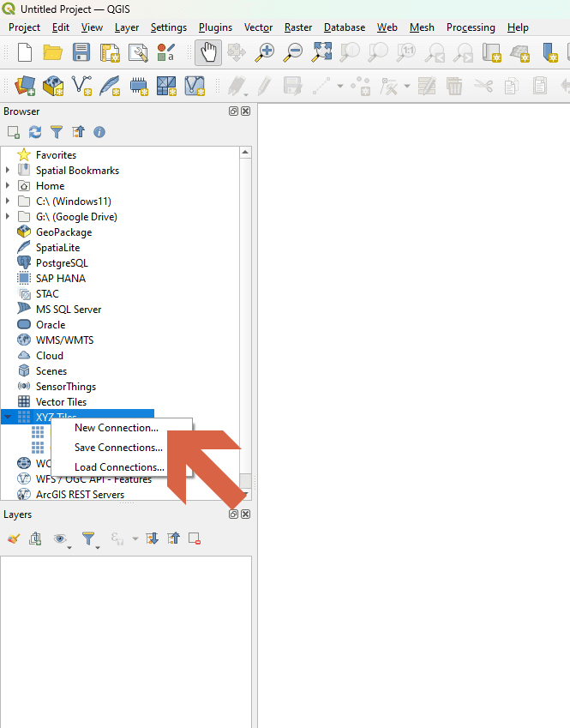
Task: Open the Plugins menu
Action: tap(215, 27)
